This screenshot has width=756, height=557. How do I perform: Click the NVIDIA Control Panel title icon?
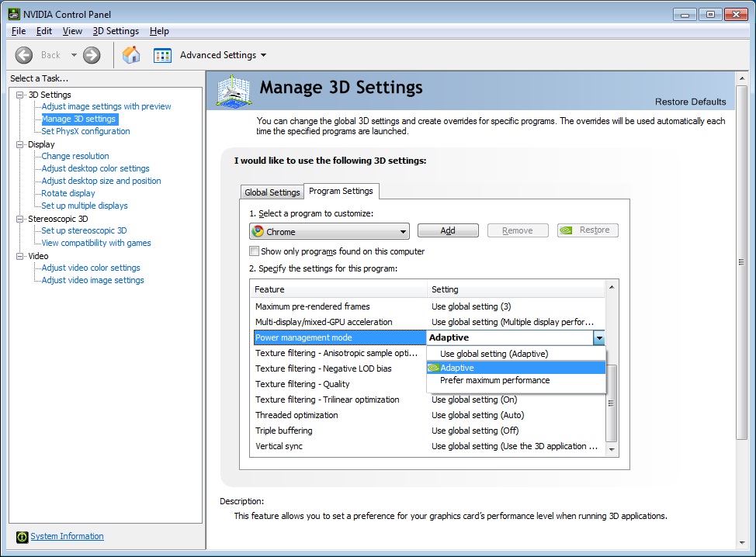pos(14,14)
